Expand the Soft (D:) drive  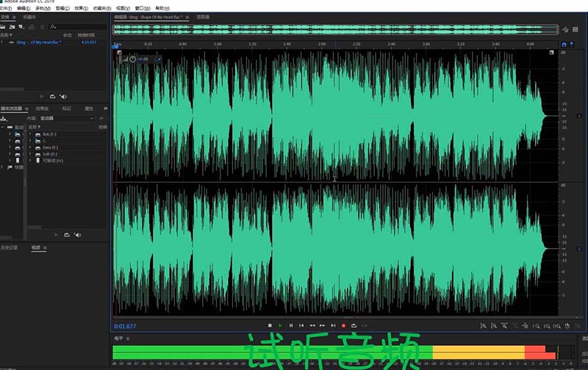30,154
